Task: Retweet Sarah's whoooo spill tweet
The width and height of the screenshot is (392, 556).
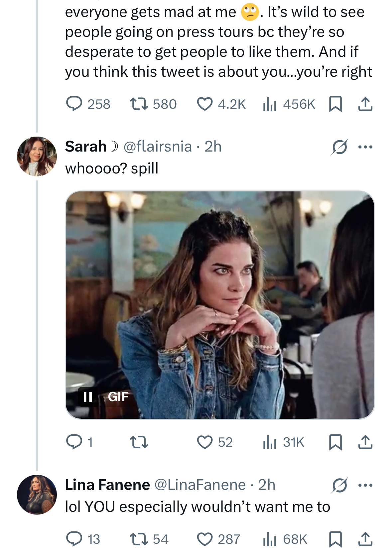Action: point(139,442)
